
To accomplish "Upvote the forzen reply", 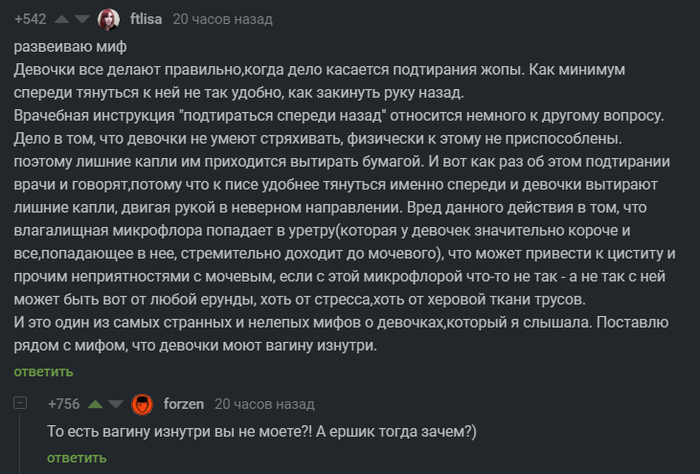I will coord(97,404).
